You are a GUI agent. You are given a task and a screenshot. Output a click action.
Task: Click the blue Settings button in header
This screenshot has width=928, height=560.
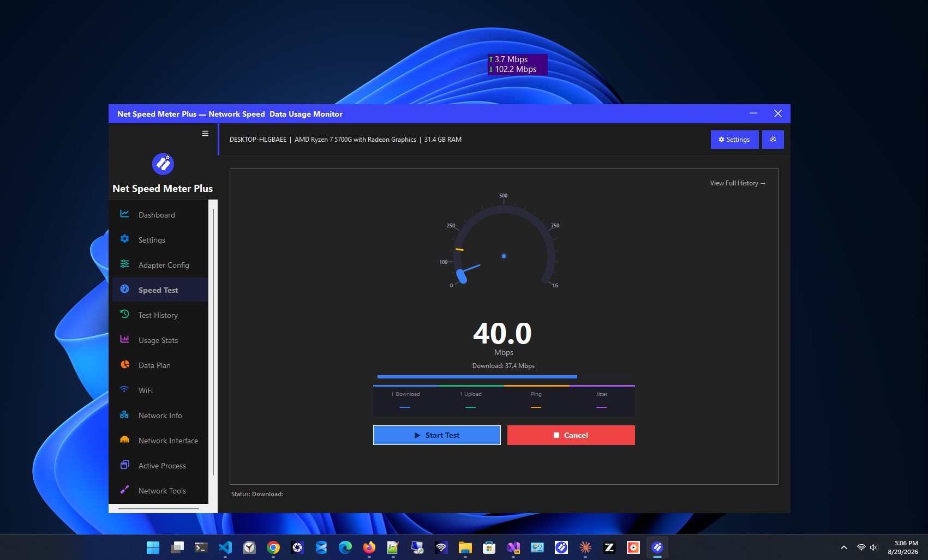[x=734, y=140]
